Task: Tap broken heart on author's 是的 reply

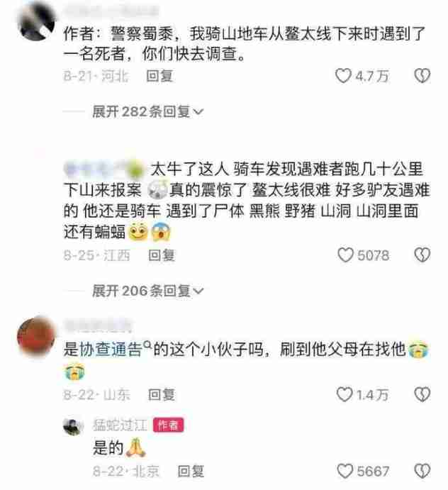Action: tap(422, 471)
